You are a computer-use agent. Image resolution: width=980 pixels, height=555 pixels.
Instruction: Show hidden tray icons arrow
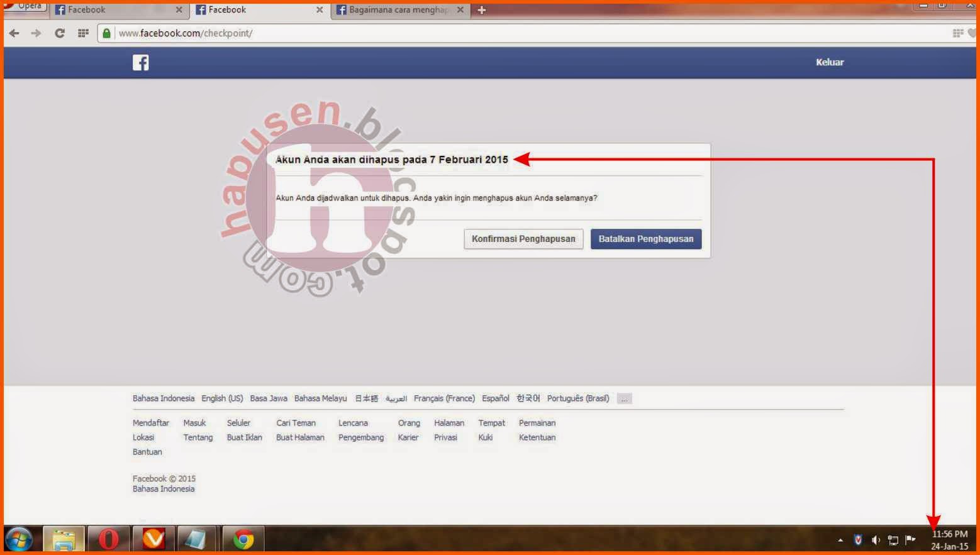pyautogui.click(x=840, y=540)
